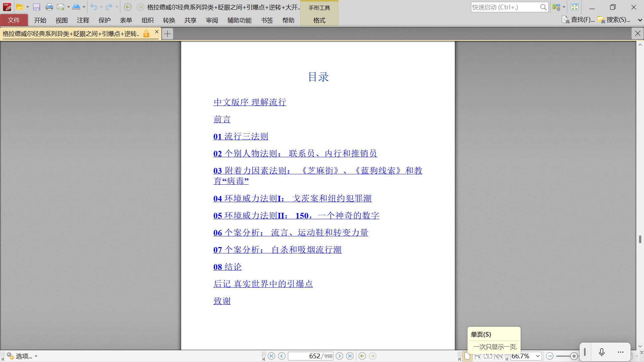Enable continuous page scrolling mode
Viewport: 644px width, 362px height.
[478, 356]
